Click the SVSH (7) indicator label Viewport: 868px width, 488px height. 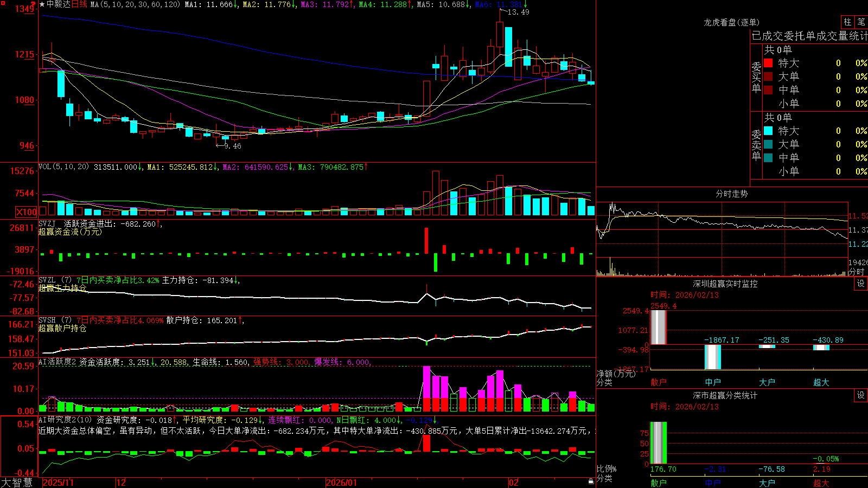coord(55,320)
